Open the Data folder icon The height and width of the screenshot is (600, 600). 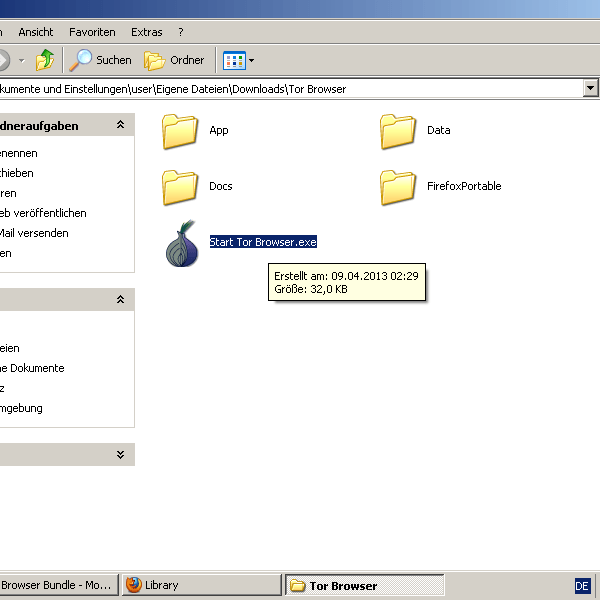point(398,131)
